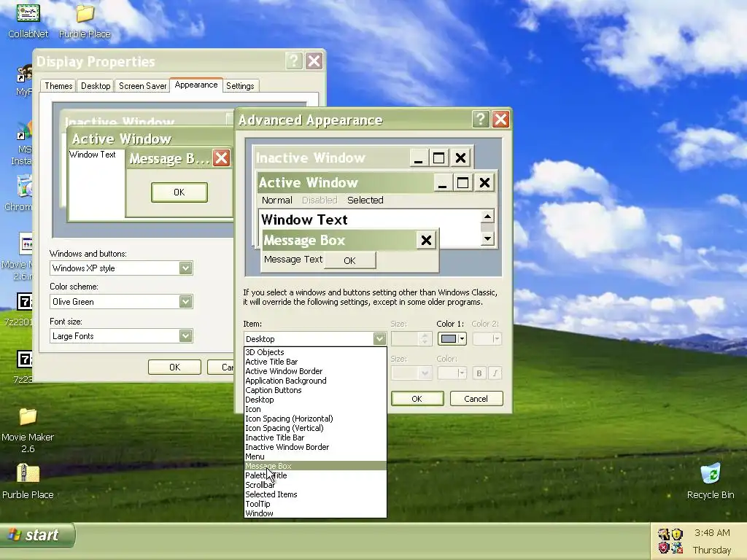Click the Active Window close caption button in preview
Screen dimensions: 747x560
click(484, 183)
